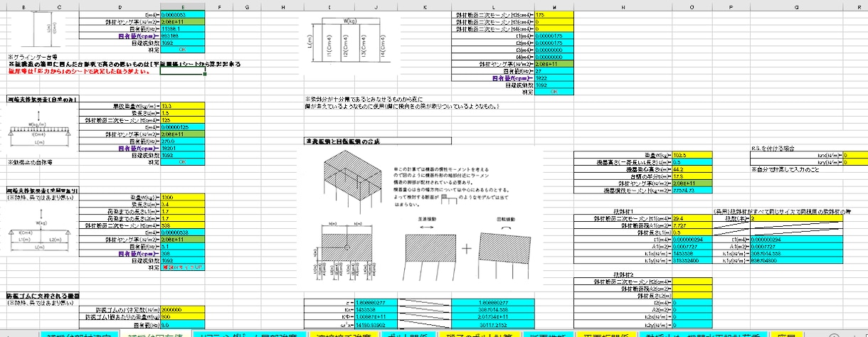Image resolution: width=868 pixels, height=337 pixels.
Task: Click the cell containing 993189
Action: (183, 36)
